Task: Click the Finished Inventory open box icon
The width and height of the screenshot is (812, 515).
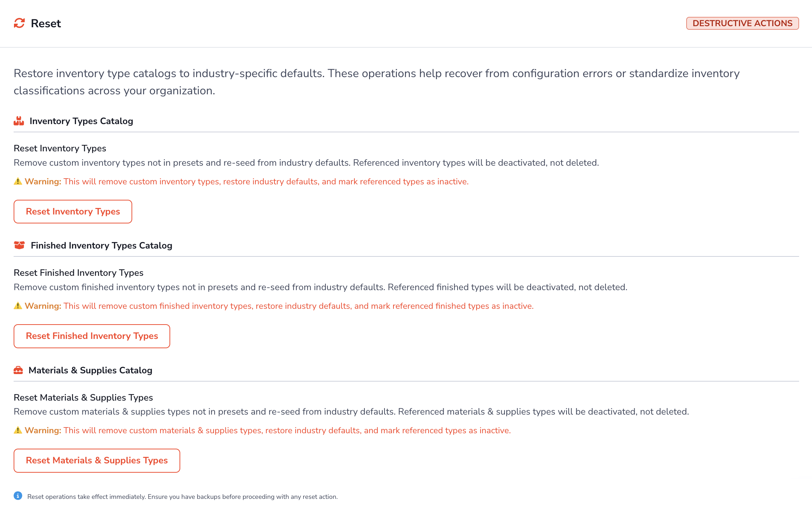Action: tap(19, 245)
